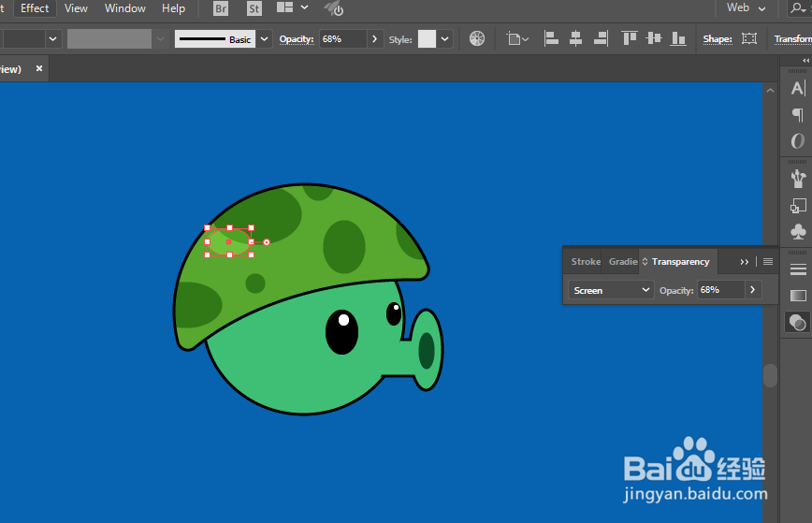Close the document tab with X
Viewport: 812px width, 523px height.
click(39, 68)
